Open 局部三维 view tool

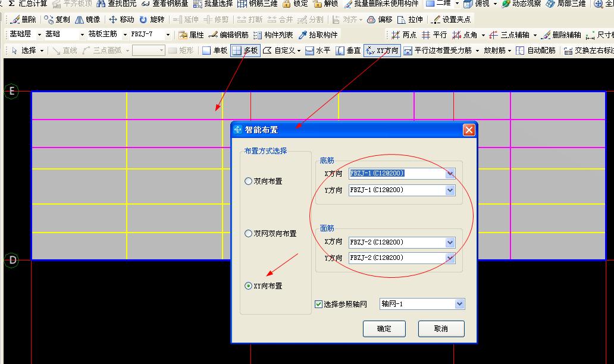pyautogui.click(x=566, y=4)
